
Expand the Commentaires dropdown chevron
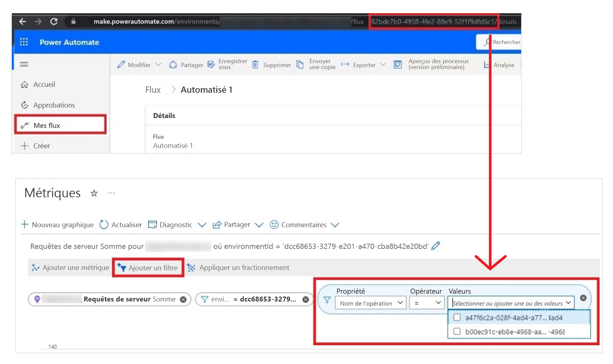point(335,225)
